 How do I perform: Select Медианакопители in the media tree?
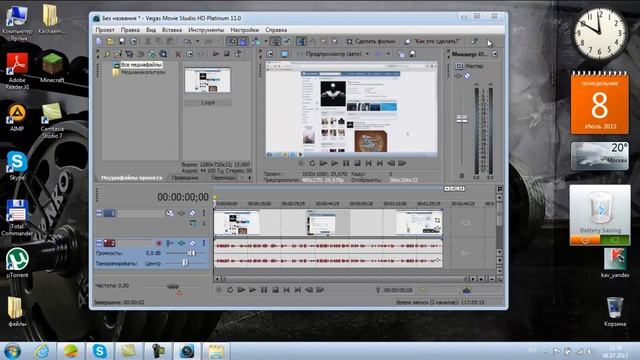143,72
